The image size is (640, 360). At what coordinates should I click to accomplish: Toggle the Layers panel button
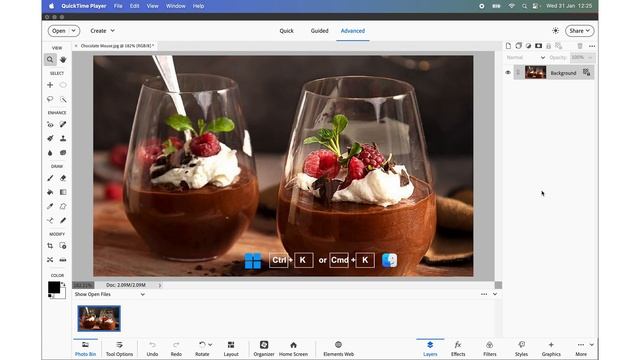coord(430,349)
